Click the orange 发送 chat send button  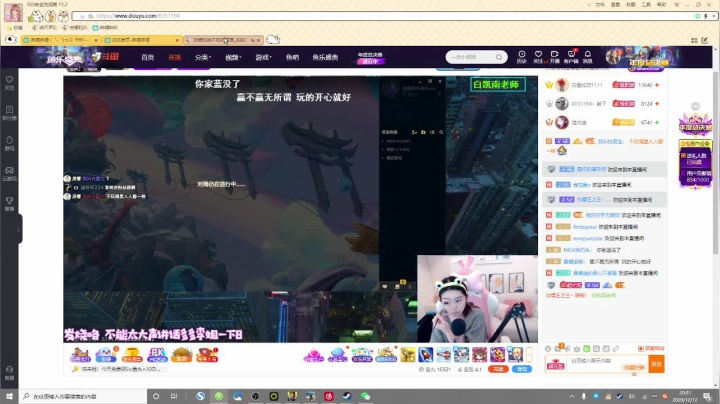656,364
